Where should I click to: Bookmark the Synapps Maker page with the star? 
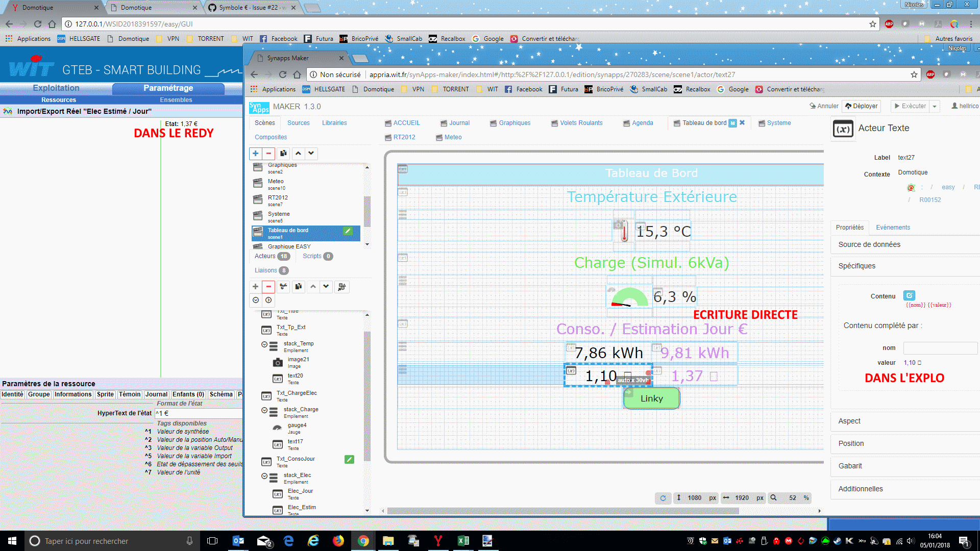pyautogui.click(x=914, y=74)
